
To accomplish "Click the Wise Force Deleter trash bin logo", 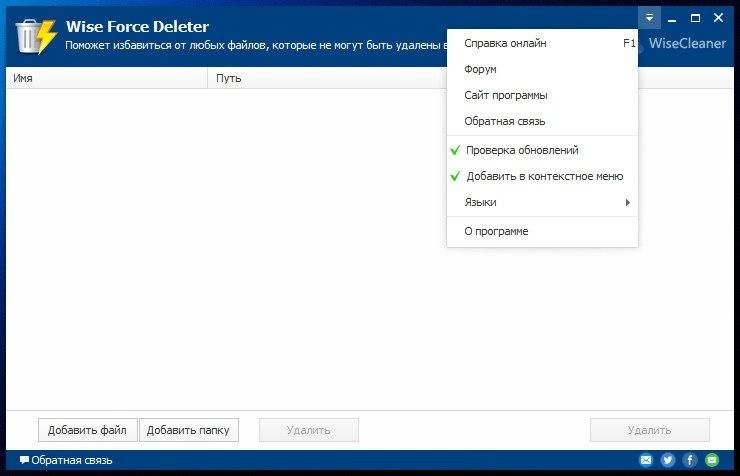I will tap(36, 36).
